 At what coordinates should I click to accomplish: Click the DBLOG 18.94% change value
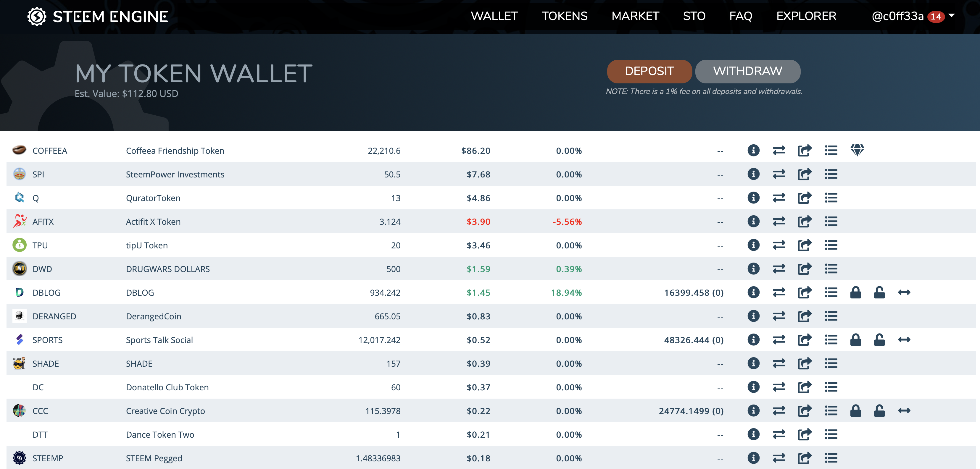pyautogui.click(x=566, y=293)
